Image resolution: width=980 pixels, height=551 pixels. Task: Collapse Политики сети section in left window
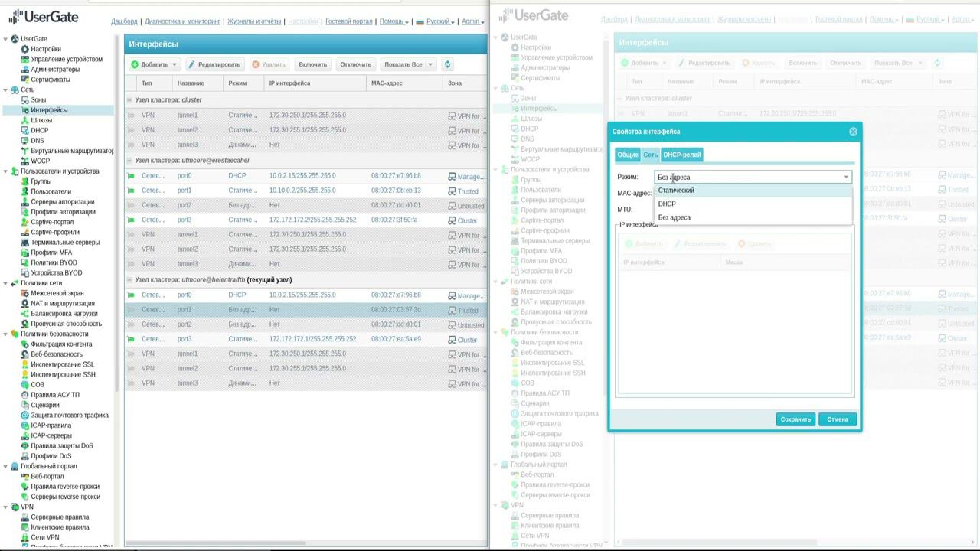(x=5, y=283)
